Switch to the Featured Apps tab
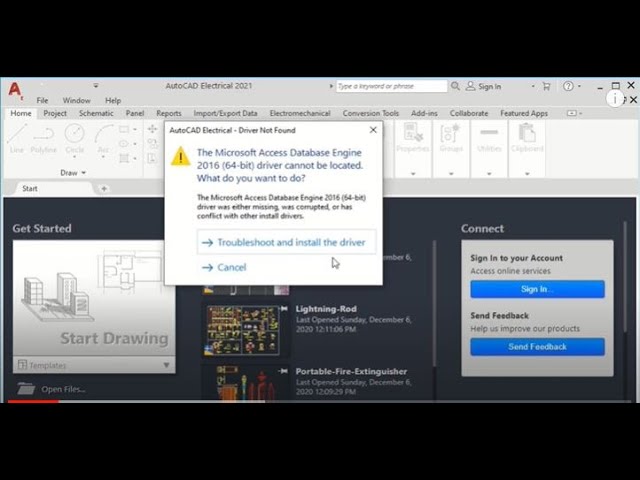 [x=524, y=113]
